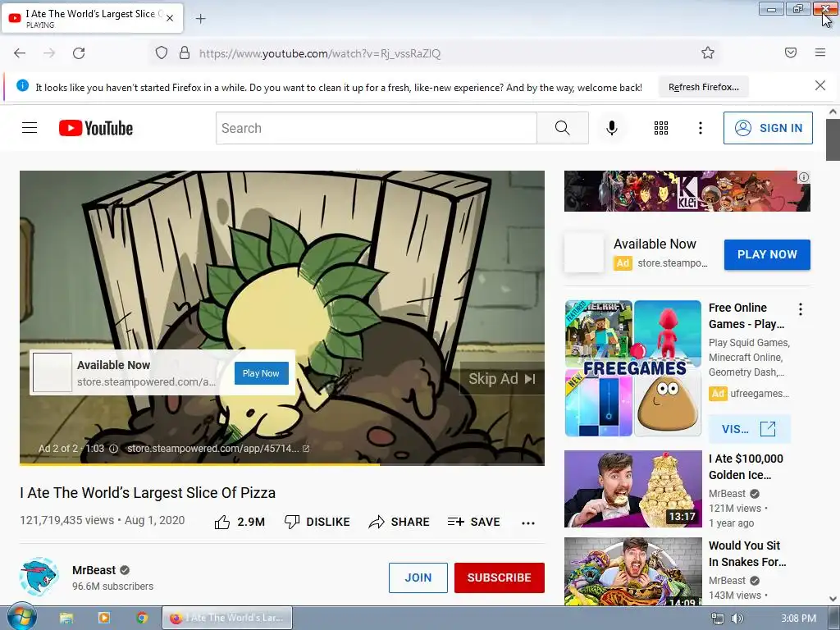Open MrBeast channel name link
Viewport: 840px width, 630px height.
point(94,570)
